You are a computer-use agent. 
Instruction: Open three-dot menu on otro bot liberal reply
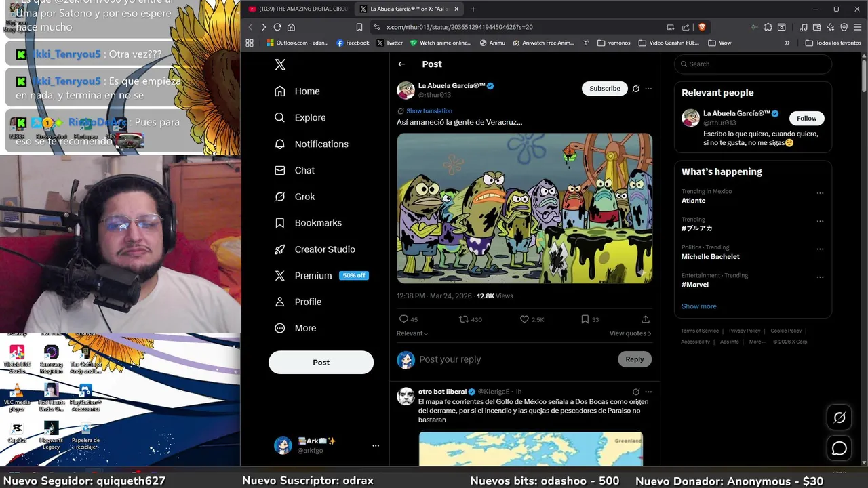coord(648,392)
